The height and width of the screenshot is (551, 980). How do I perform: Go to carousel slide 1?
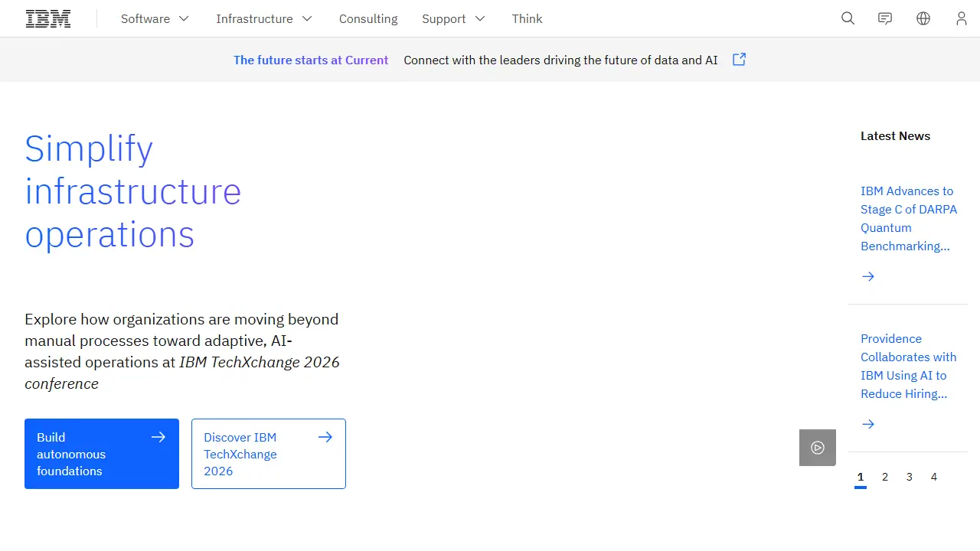pos(861,478)
